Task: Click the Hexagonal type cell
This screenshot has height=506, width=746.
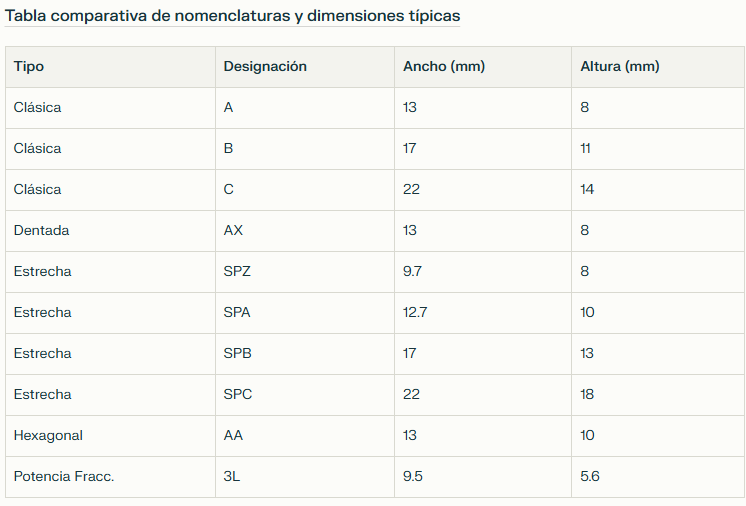Action: 110,436
